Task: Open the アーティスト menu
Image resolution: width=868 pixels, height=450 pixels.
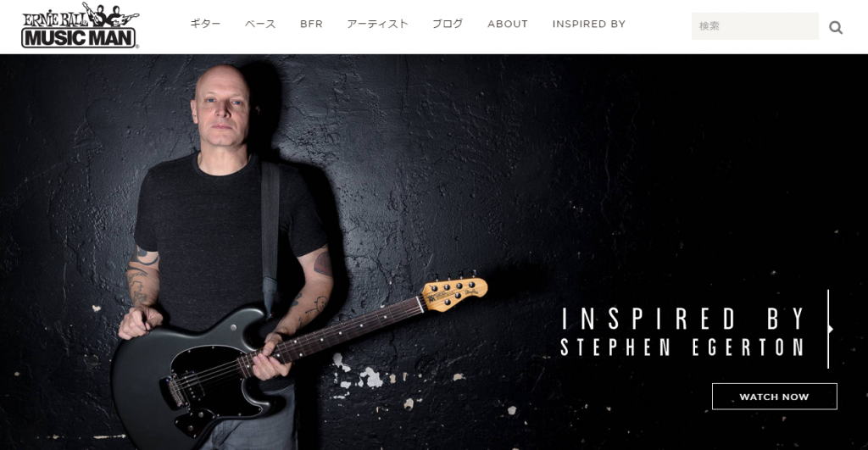Action: pos(377,24)
